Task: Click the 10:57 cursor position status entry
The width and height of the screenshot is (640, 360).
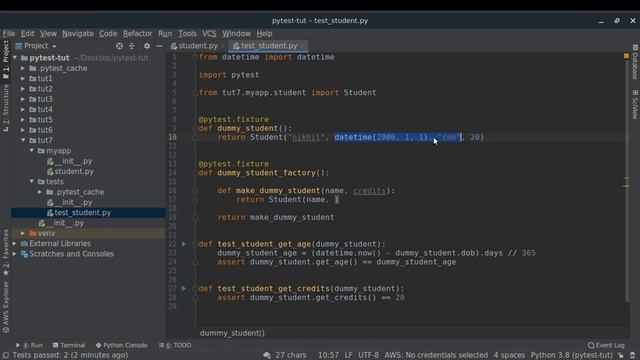Action: click(328, 356)
